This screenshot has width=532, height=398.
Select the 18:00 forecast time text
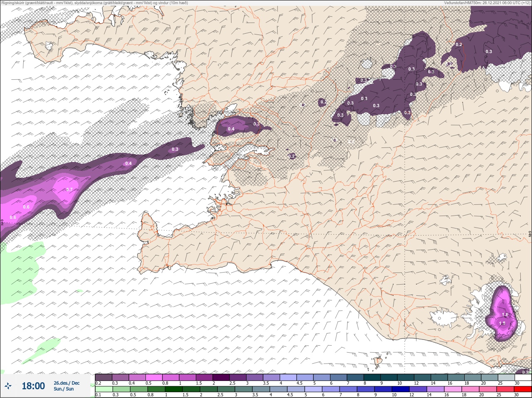tap(33, 386)
